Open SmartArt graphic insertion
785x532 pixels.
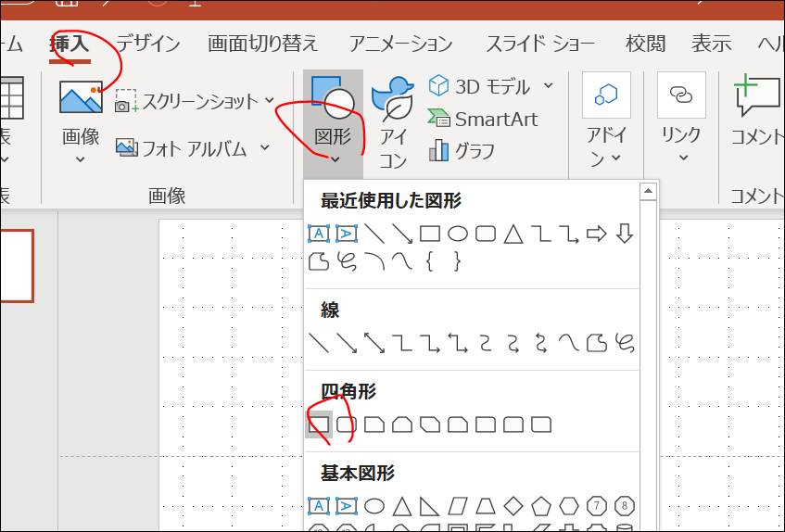pos(482,120)
